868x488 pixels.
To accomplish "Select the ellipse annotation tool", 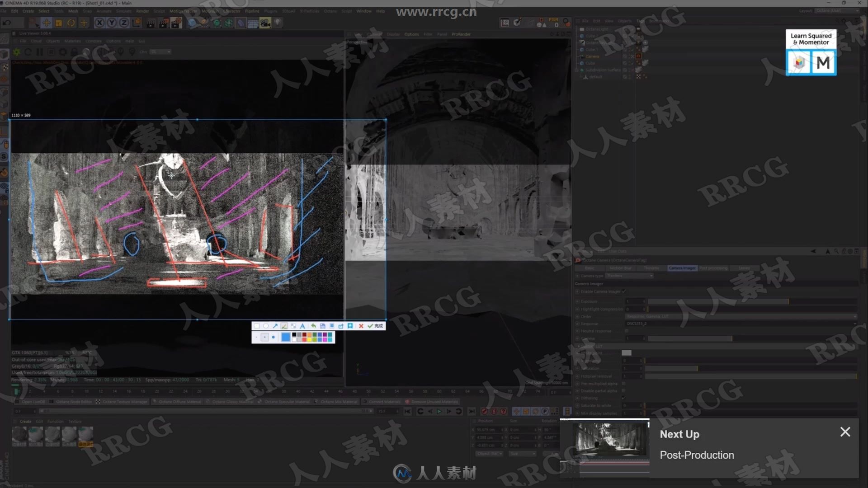I will [x=266, y=326].
